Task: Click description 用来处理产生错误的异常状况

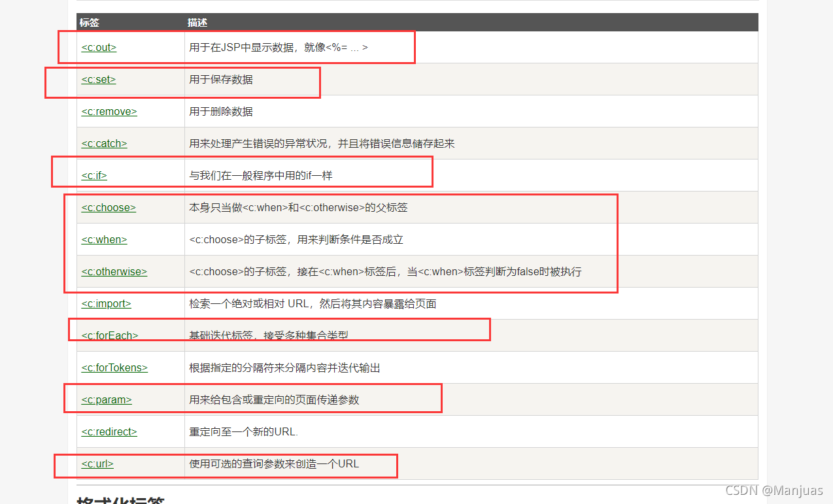Action: click(322, 144)
